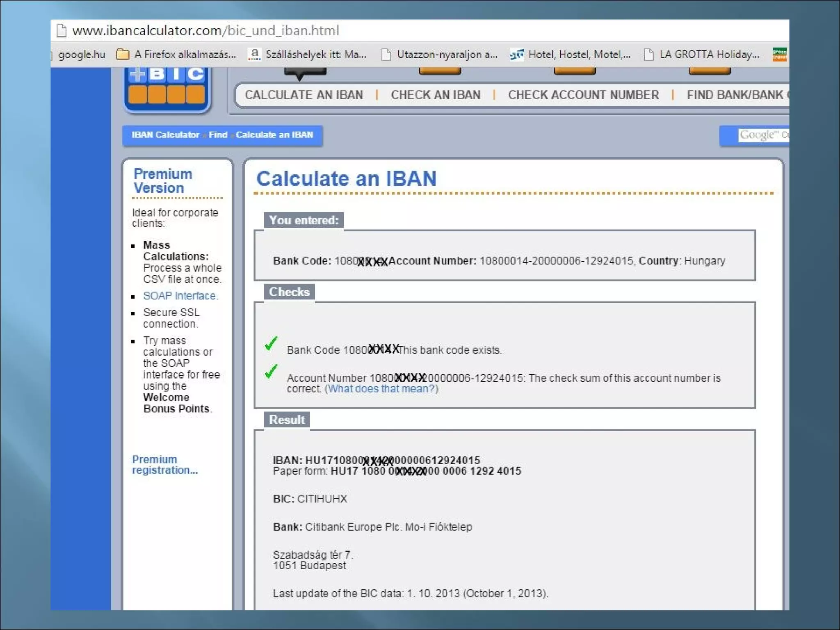Click the Szálláshelyek itt bookmark icon
This screenshot has height=630, width=840.
[x=254, y=54]
